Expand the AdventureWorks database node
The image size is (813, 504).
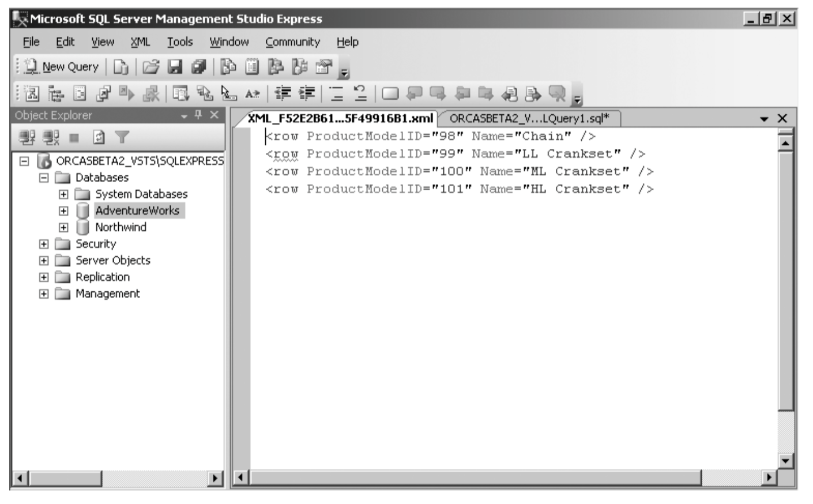point(63,211)
